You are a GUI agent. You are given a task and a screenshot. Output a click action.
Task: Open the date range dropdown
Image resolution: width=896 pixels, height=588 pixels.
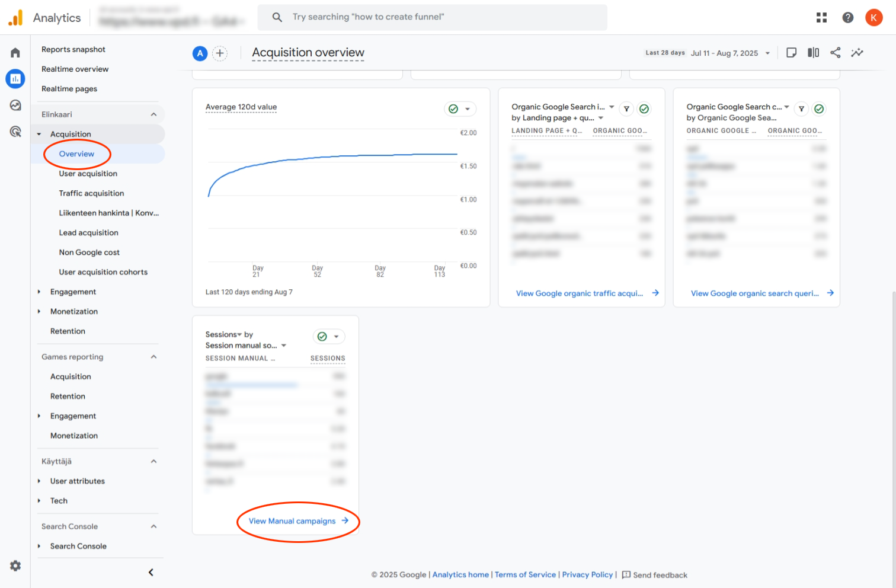pyautogui.click(x=732, y=53)
